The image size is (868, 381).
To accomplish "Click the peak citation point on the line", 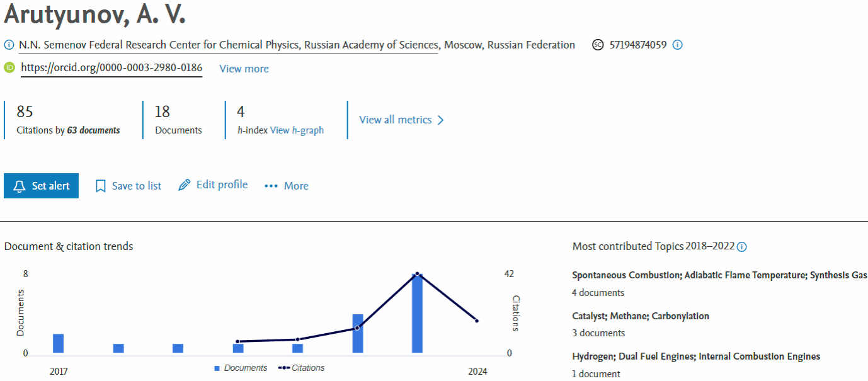I will pos(417,274).
